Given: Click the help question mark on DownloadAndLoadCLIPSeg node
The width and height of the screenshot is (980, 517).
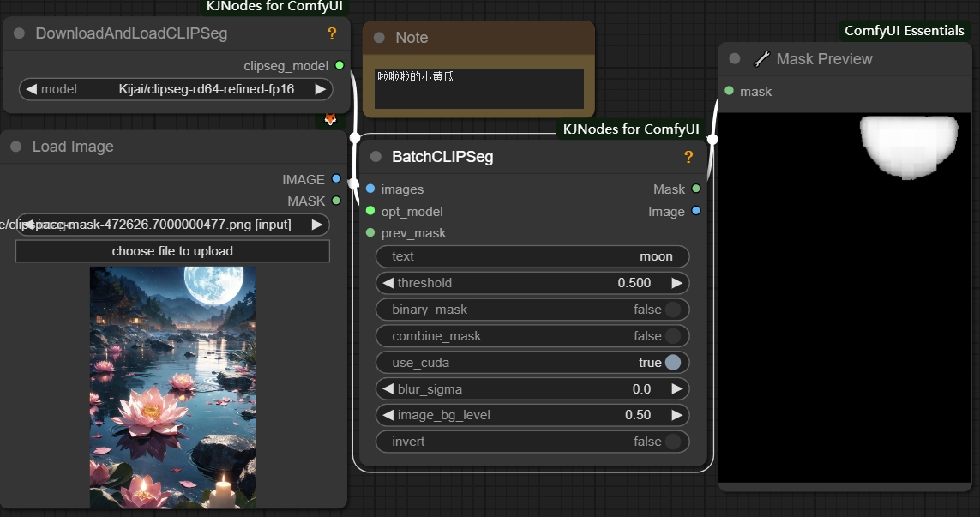Looking at the screenshot, I should [332, 34].
